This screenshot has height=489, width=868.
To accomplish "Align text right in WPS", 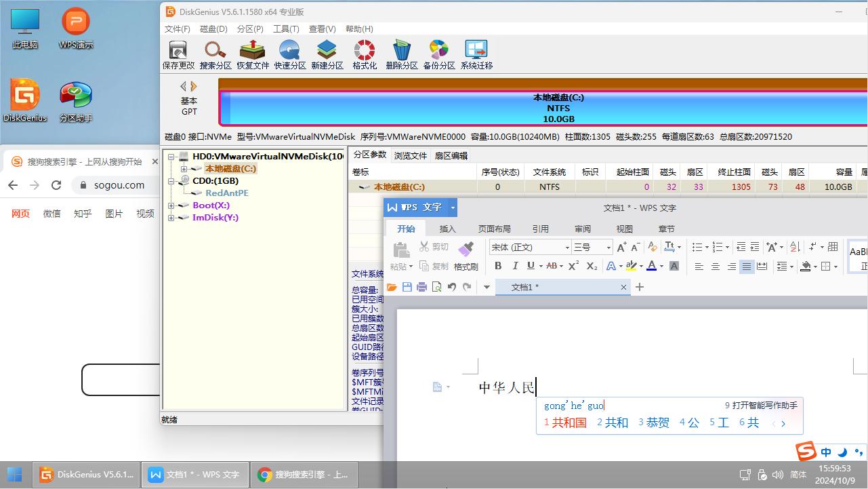I will pos(731,267).
